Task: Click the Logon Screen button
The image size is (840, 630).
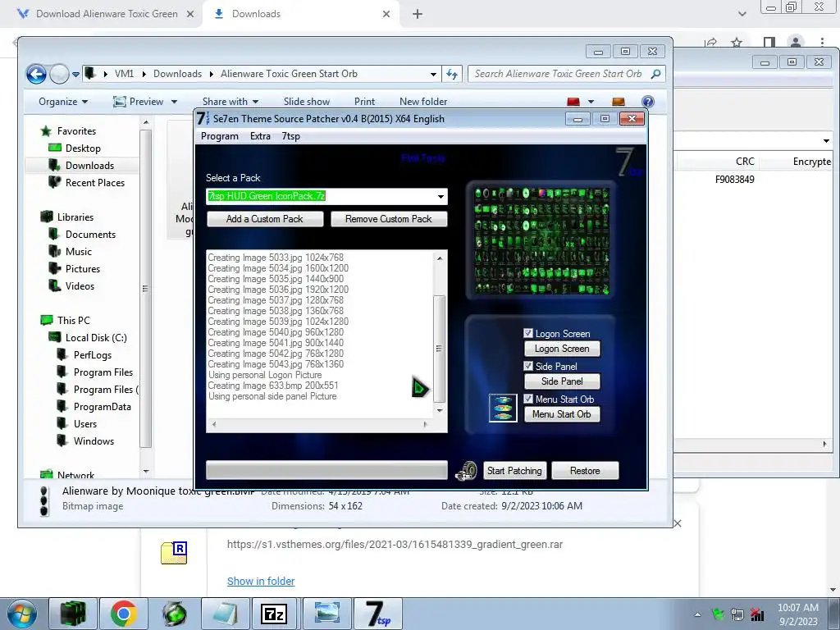Action: tap(562, 349)
